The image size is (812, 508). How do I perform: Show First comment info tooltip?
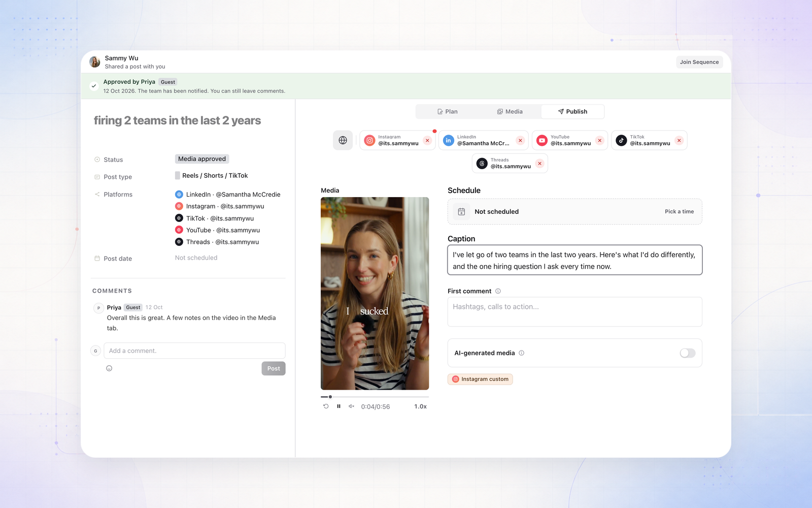tap(498, 291)
